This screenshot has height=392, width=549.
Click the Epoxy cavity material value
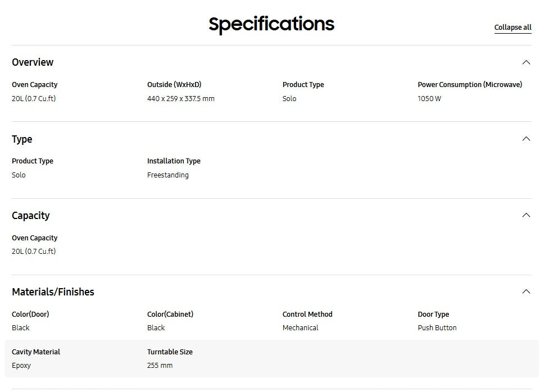coord(21,366)
